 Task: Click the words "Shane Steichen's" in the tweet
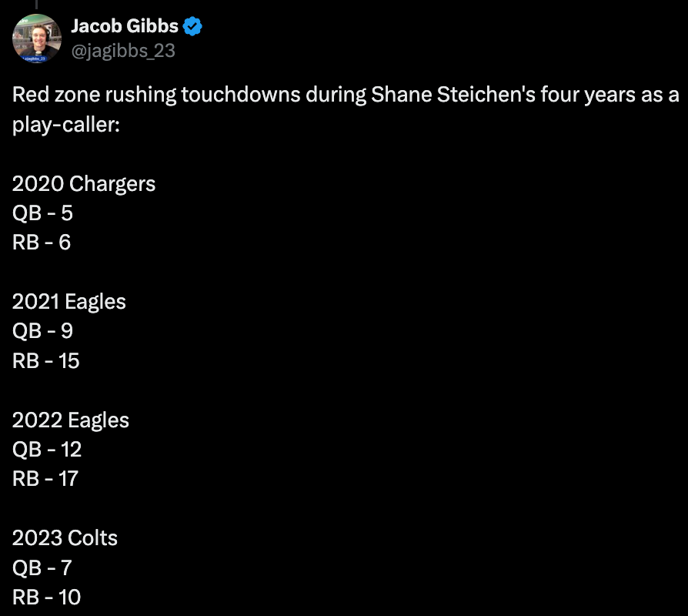[453, 95]
